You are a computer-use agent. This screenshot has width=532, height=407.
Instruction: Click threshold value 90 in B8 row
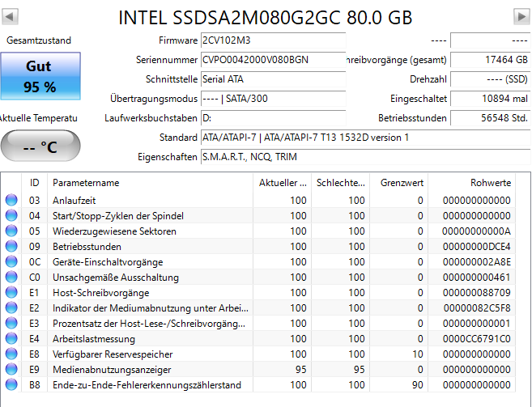(x=418, y=385)
